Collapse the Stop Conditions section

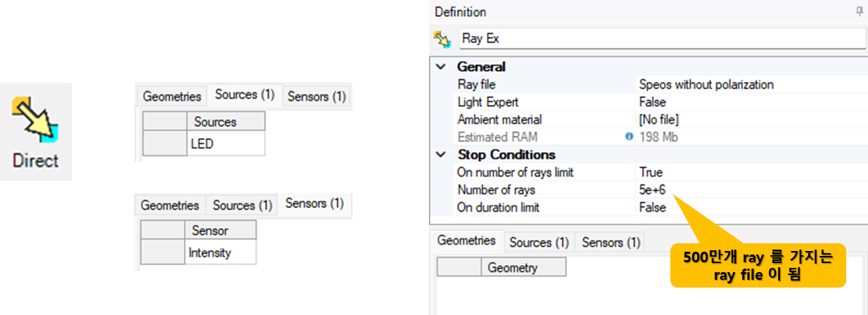[x=441, y=155]
